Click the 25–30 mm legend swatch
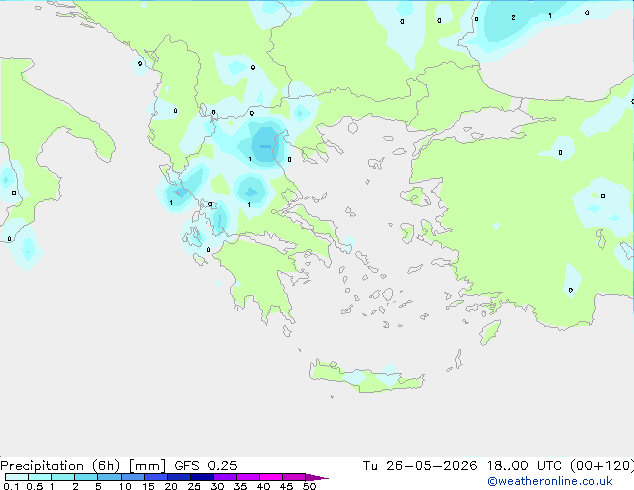Image resolution: width=634 pixels, height=490 pixels. [x=201, y=477]
